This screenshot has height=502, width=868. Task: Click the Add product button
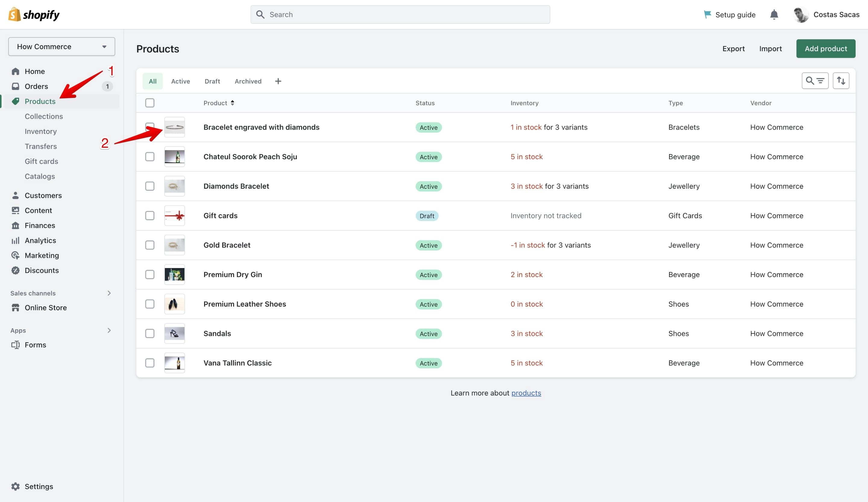pyautogui.click(x=826, y=49)
